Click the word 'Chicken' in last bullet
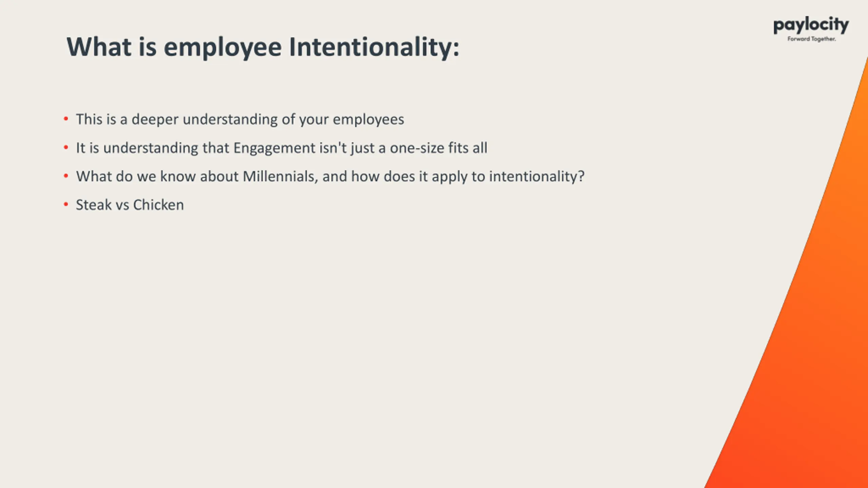Screen dimensions: 868x488 [x=158, y=205]
